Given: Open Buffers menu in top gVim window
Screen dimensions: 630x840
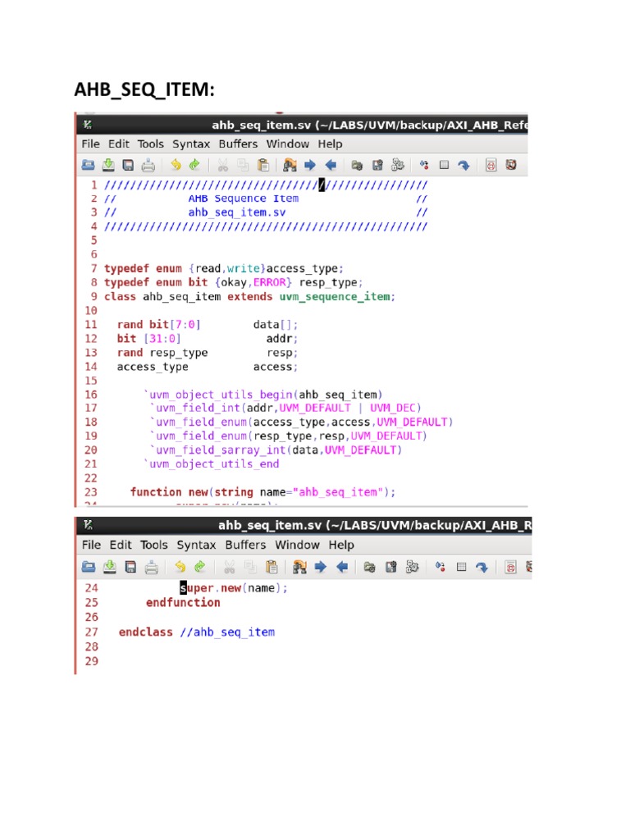Looking at the screenshot, I should coord(238,144).
